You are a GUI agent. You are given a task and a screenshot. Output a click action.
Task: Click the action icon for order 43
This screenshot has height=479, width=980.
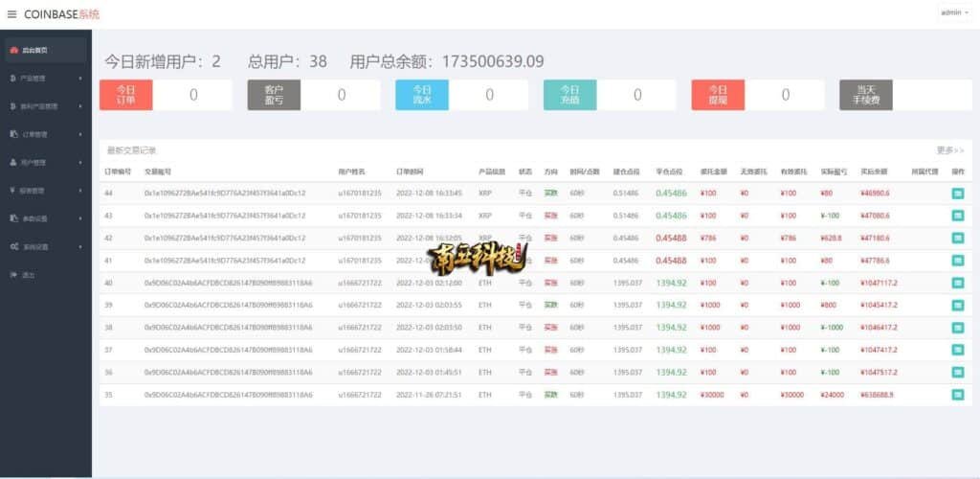(958, 216)
